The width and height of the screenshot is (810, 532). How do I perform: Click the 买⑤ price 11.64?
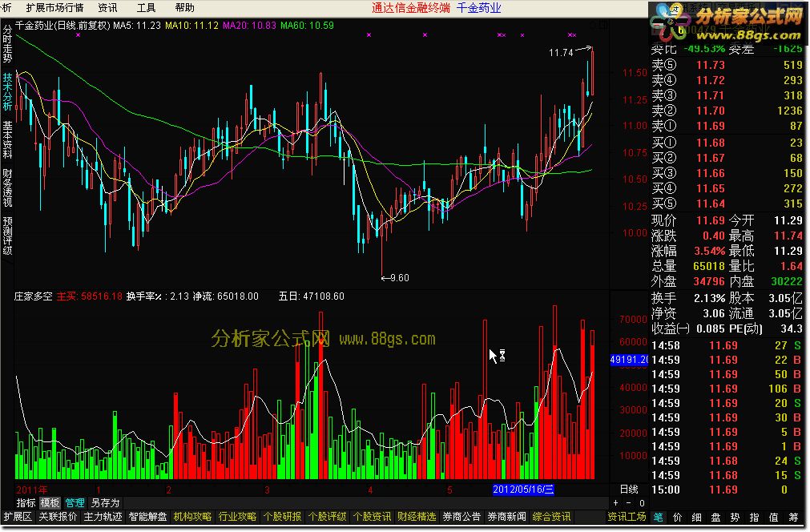[x=711, y=204]
